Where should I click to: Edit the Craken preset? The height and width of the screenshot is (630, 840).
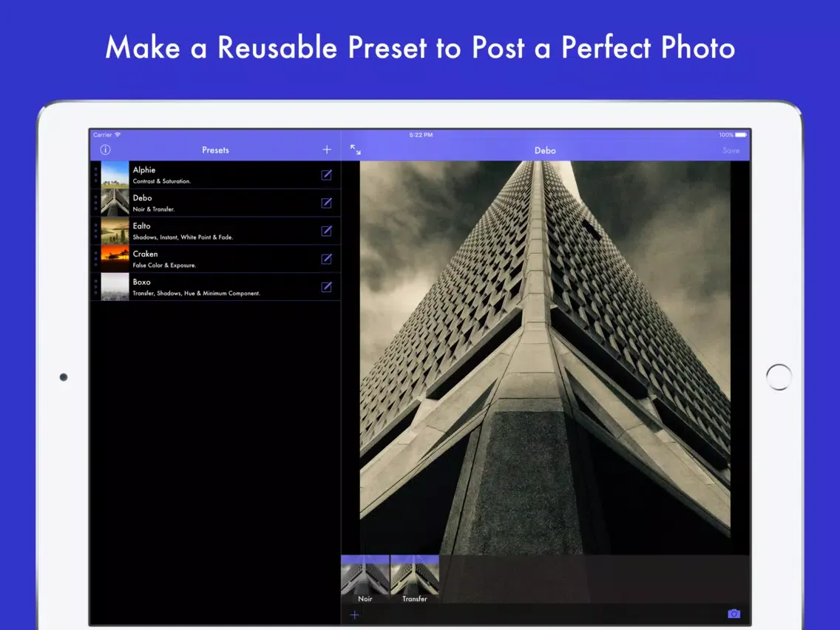pyautogui.click(x=326, y=259)
